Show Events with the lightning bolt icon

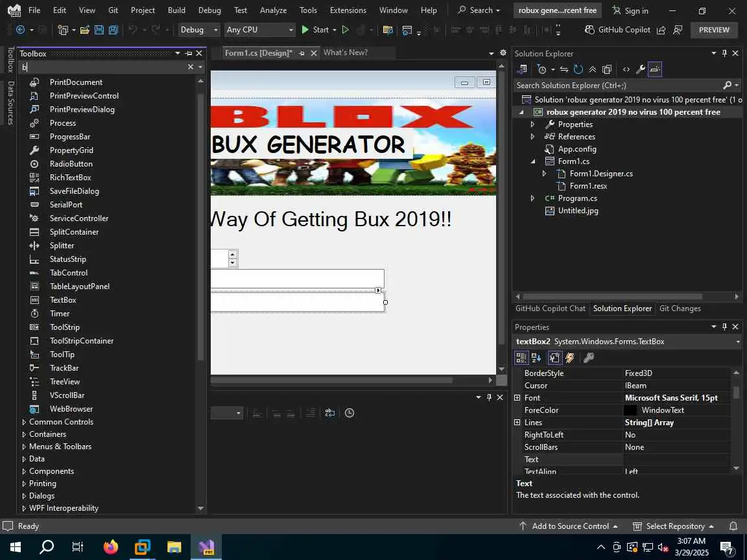(x=570, y=358)
